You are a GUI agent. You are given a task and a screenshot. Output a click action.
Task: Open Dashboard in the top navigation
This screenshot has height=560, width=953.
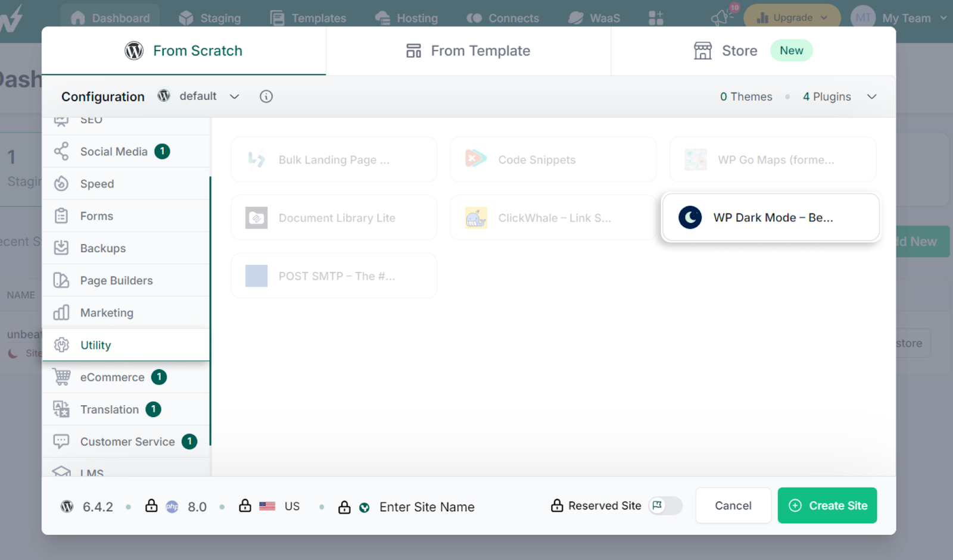pos(110,18)
